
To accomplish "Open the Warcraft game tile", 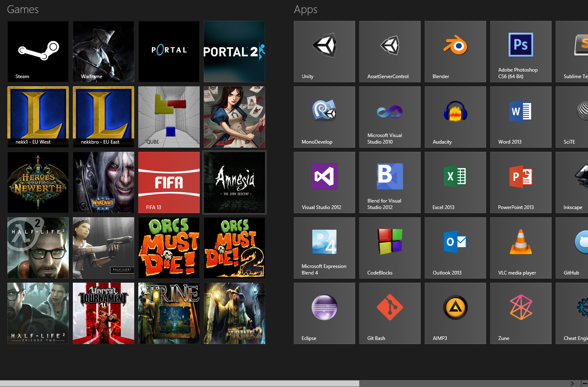I will 104,182.
